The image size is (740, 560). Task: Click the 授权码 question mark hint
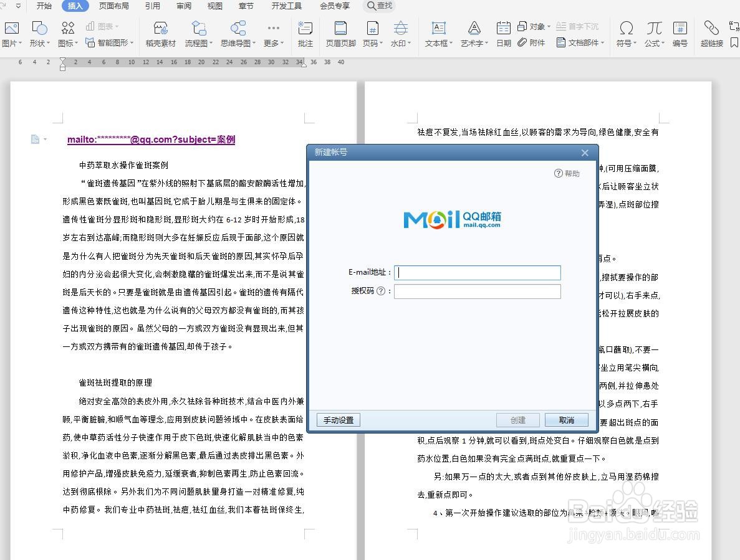pos(381,291)
